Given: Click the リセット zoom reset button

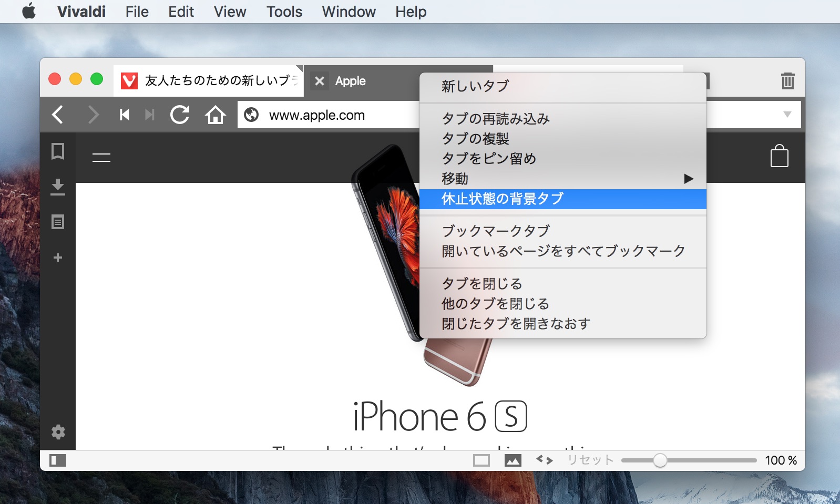Looking at the screenshot, I should tap(590, 460).
